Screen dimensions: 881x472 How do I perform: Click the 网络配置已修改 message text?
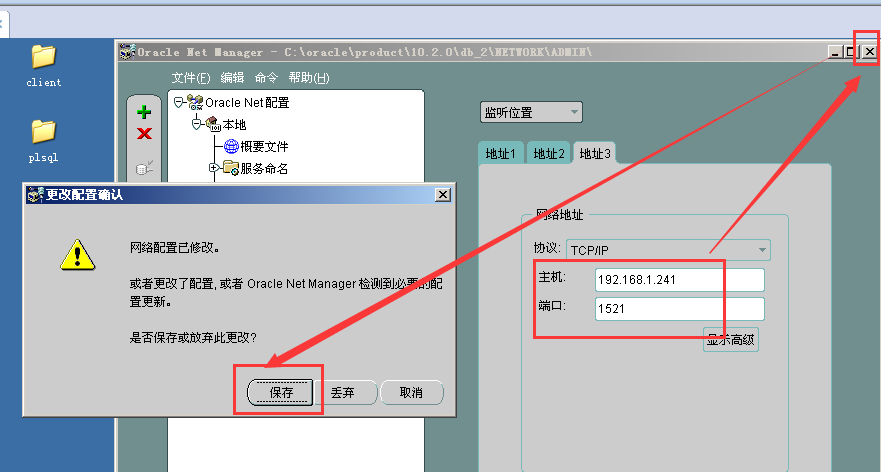tap(175, 247)
